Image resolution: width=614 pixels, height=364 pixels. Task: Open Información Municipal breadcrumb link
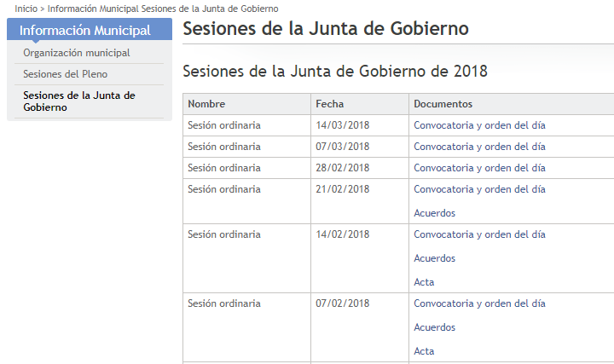point(93,9)
